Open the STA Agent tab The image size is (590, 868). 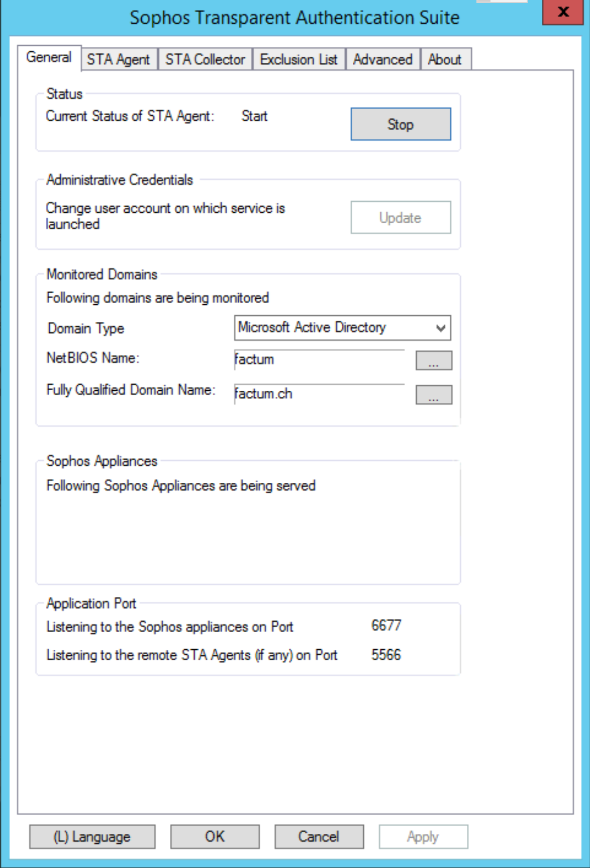click(119, 59)
